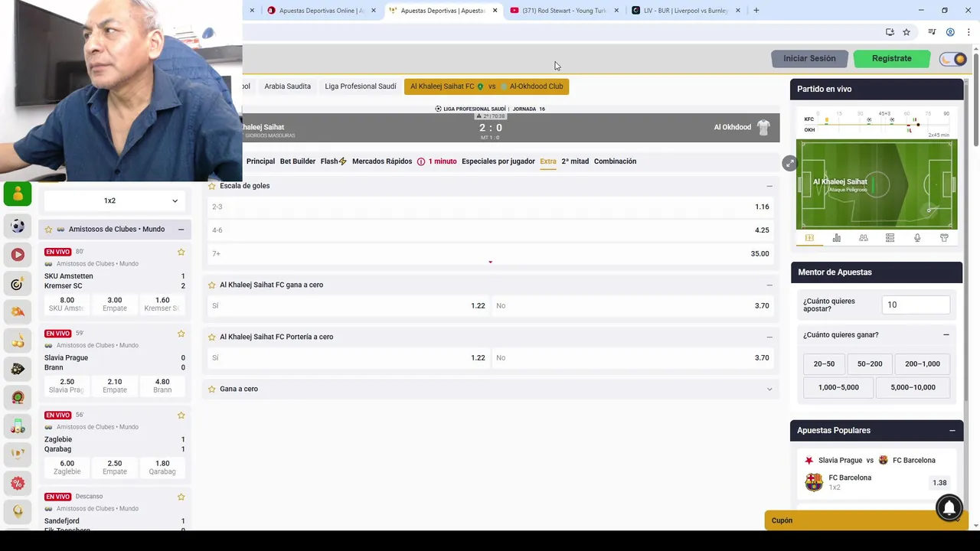Open browser three-dot menu
The image size is (980, 551).
click(969, 32)
